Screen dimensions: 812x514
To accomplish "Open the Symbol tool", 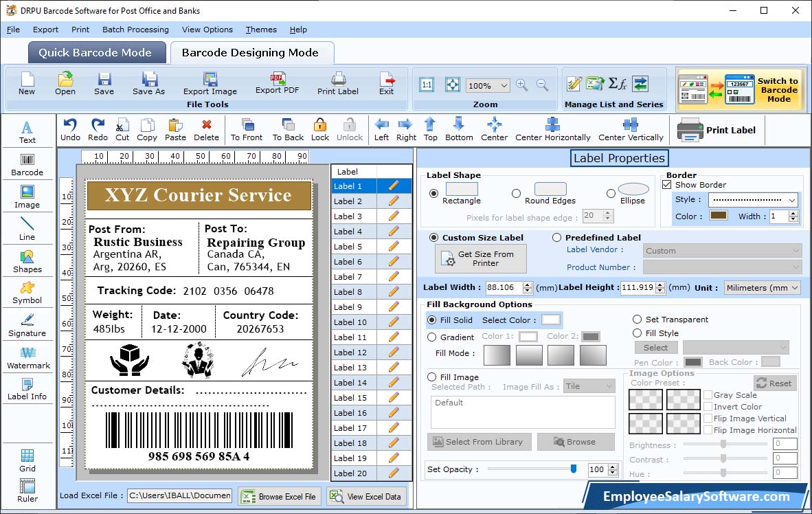I will (x=27, y=293).
